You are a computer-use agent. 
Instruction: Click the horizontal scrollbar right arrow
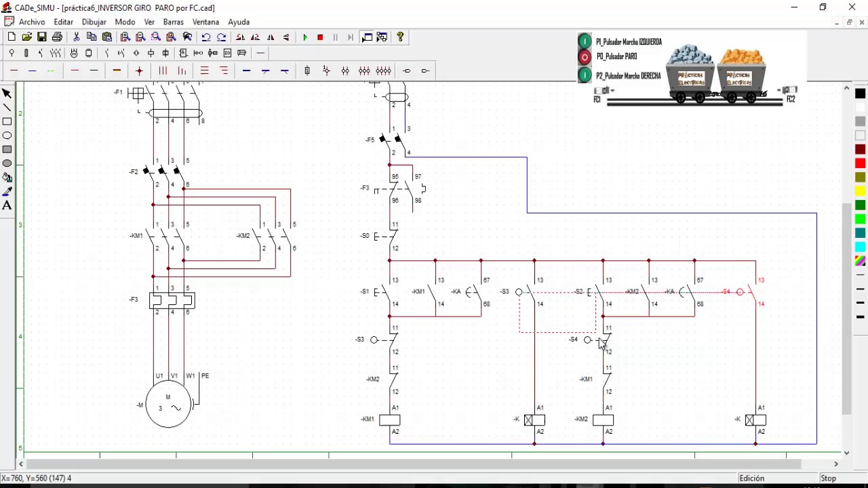click(x=836, y=464)
